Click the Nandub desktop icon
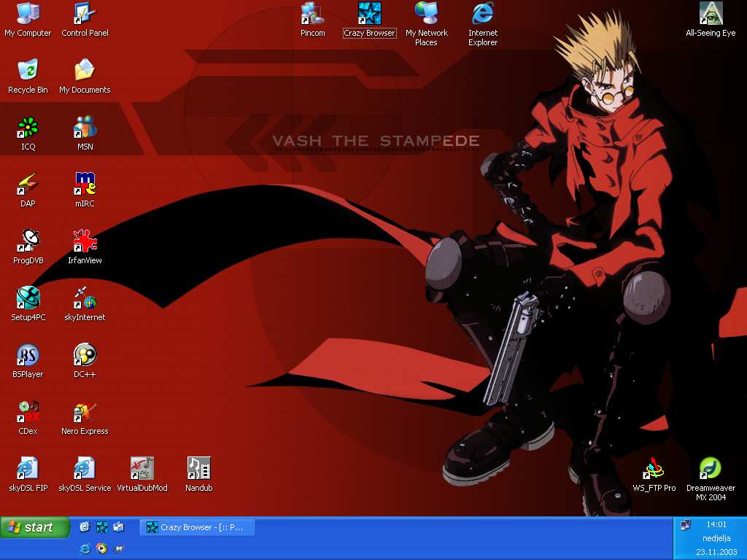 coord(198,469)
